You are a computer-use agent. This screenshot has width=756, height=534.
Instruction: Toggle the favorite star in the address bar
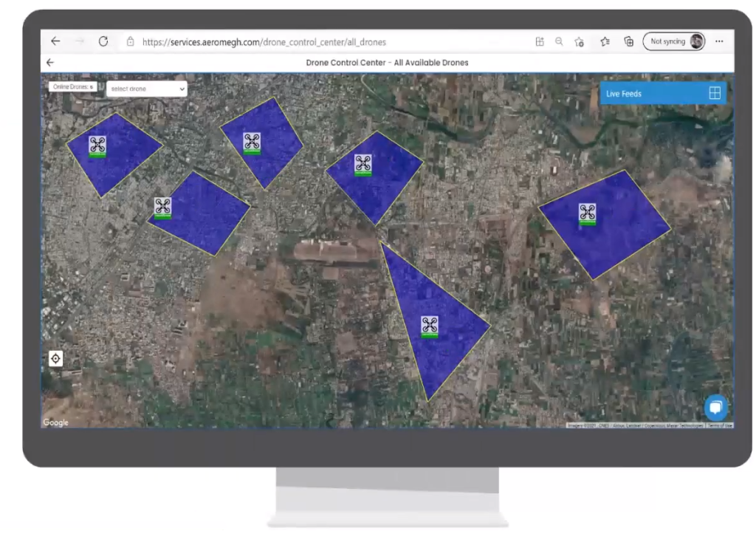point(580,41)
